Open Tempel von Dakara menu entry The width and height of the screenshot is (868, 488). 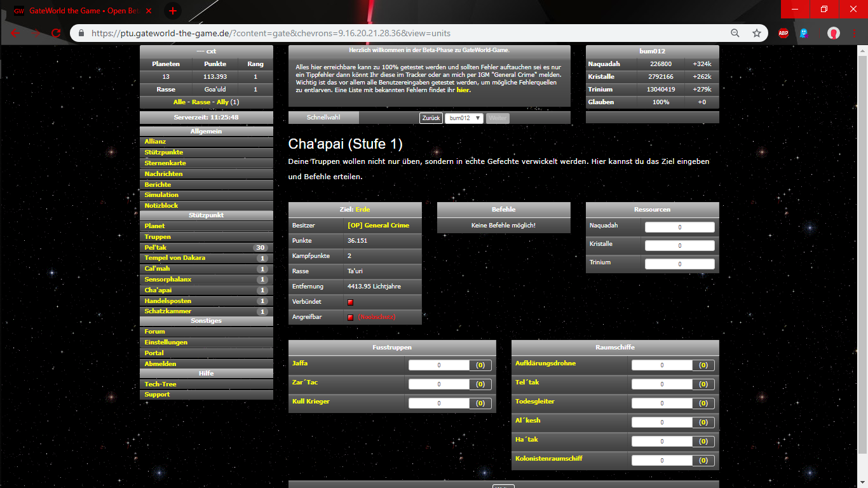pos(175,258)
